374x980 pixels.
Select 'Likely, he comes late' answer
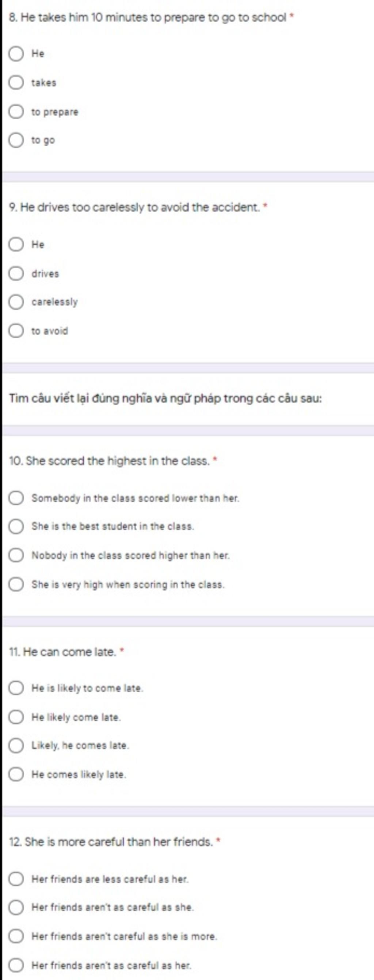coord(16,746)
